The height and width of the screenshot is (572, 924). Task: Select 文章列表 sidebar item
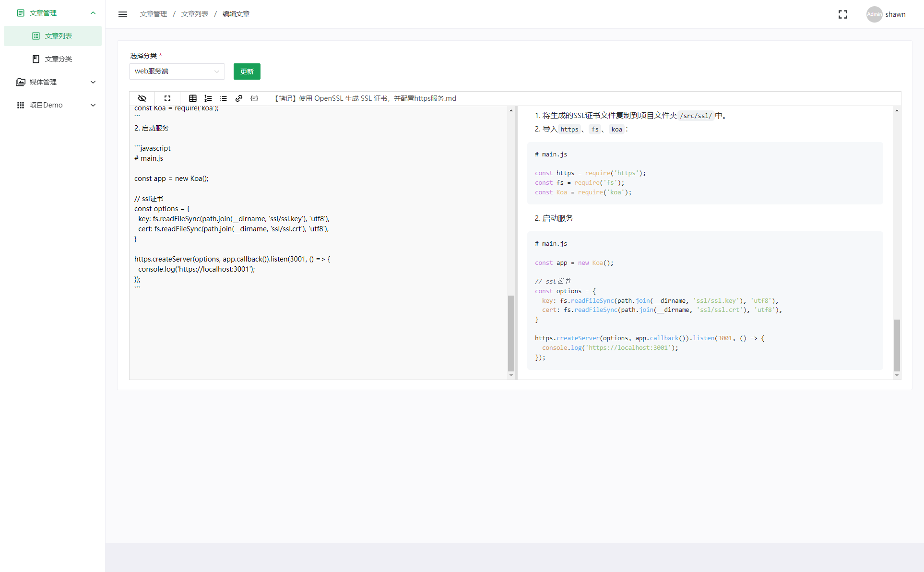click(58, 36)
